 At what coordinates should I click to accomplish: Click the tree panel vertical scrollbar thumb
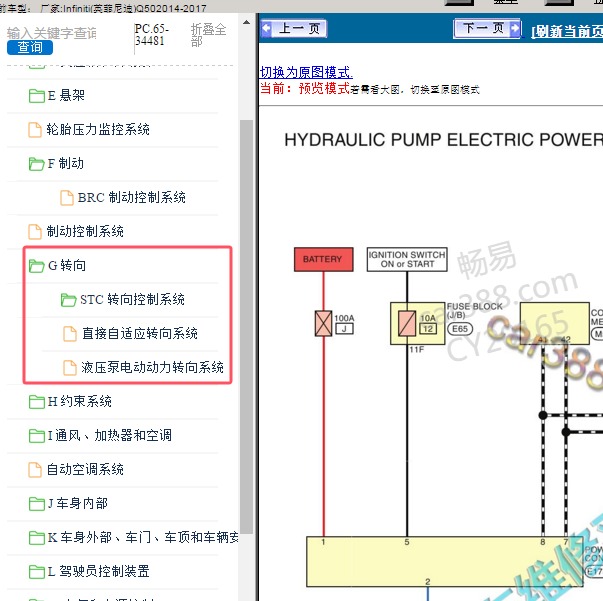tap(247, 327)
